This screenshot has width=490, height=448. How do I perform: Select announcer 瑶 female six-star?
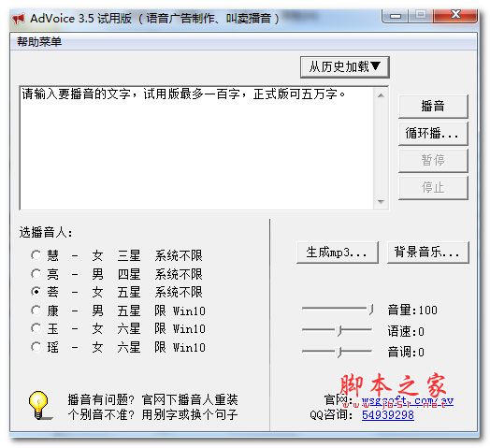pyautogui.click(x=118, y=347)
